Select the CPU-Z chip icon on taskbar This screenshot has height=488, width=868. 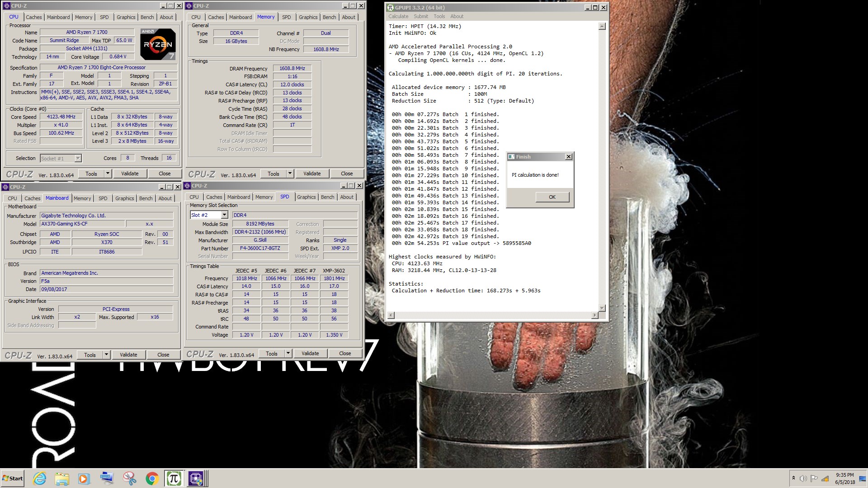(196, 479)
